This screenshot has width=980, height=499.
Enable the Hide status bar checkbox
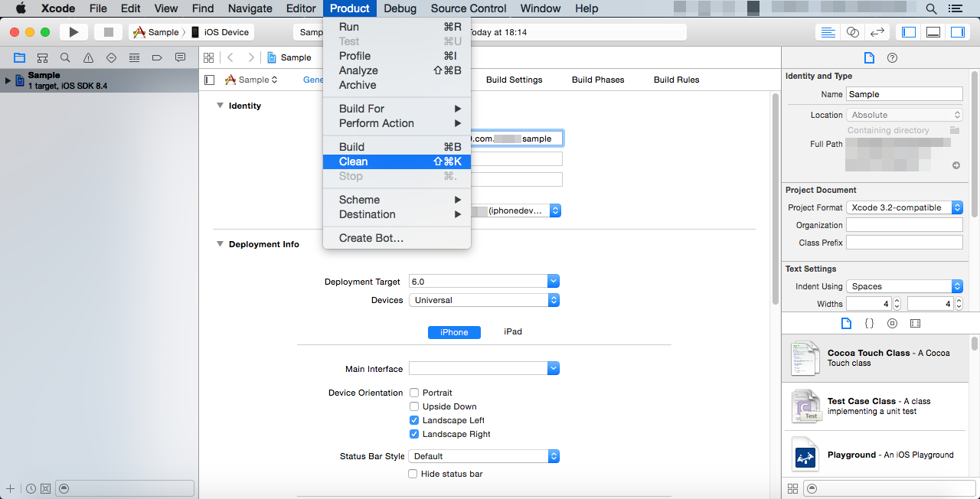click(x=413, y=474)
